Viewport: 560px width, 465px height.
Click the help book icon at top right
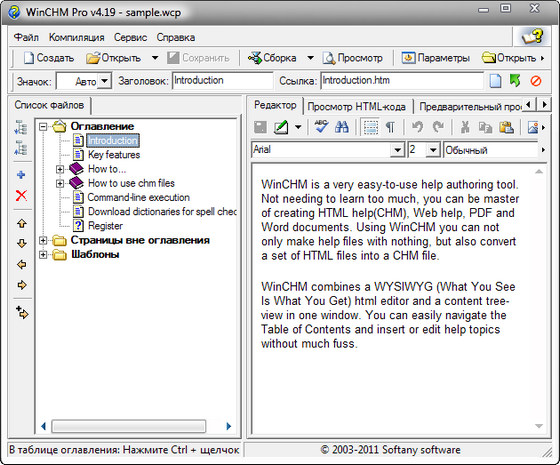(532, 36)
